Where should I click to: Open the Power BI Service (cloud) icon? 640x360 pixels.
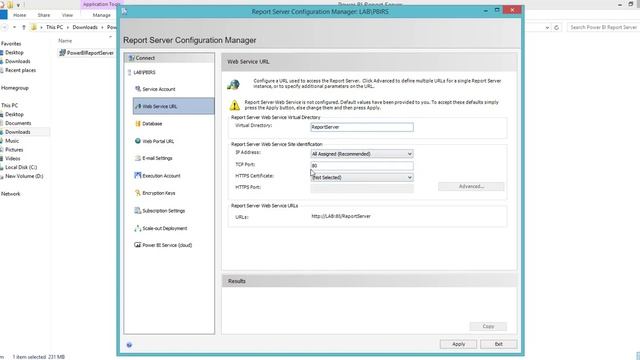[x=138, y=245]
